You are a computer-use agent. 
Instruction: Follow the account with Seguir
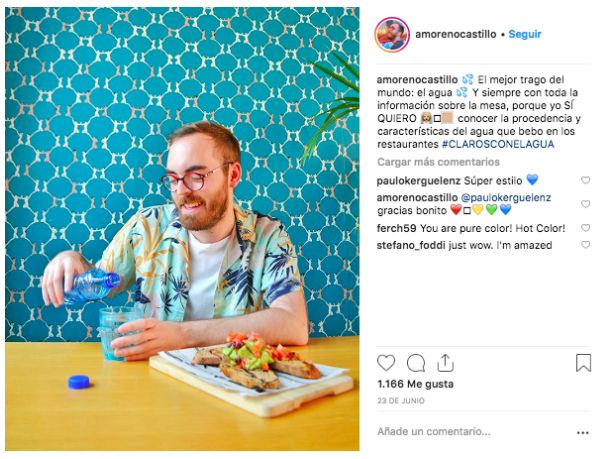[x=525, y=34]
